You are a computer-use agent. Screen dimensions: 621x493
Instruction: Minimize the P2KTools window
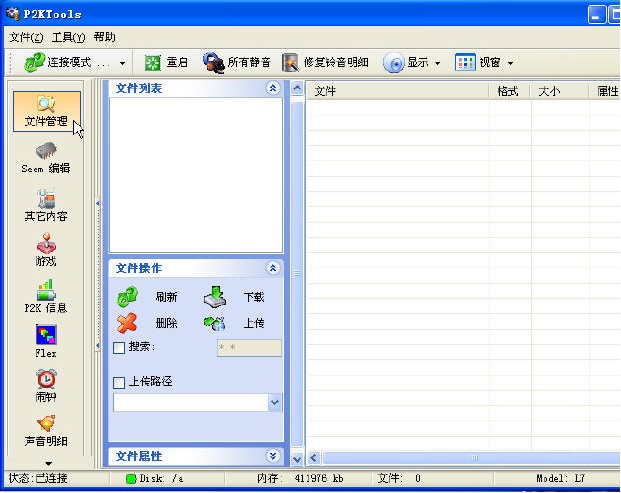tap(597, 15)
